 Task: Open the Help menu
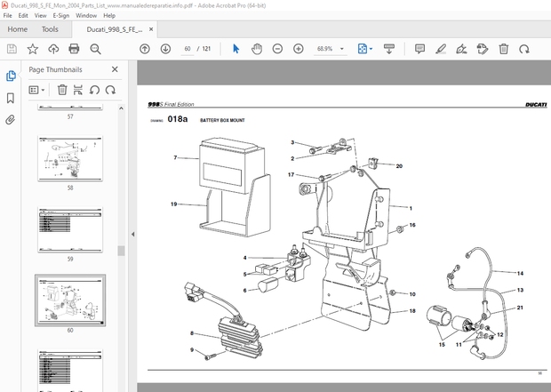(109, 15)
